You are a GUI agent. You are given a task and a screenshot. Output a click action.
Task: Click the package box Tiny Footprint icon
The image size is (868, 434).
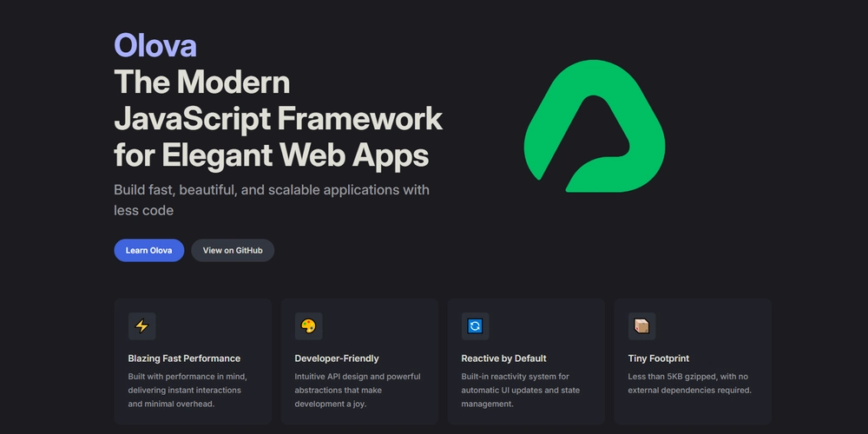(641, 326)
